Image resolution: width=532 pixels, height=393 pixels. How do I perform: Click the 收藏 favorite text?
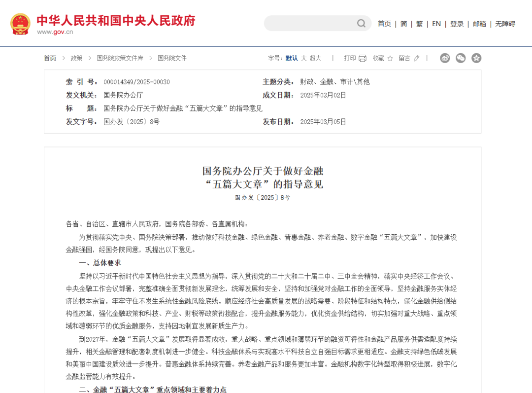pyautogui.click(x=378, y=58)
